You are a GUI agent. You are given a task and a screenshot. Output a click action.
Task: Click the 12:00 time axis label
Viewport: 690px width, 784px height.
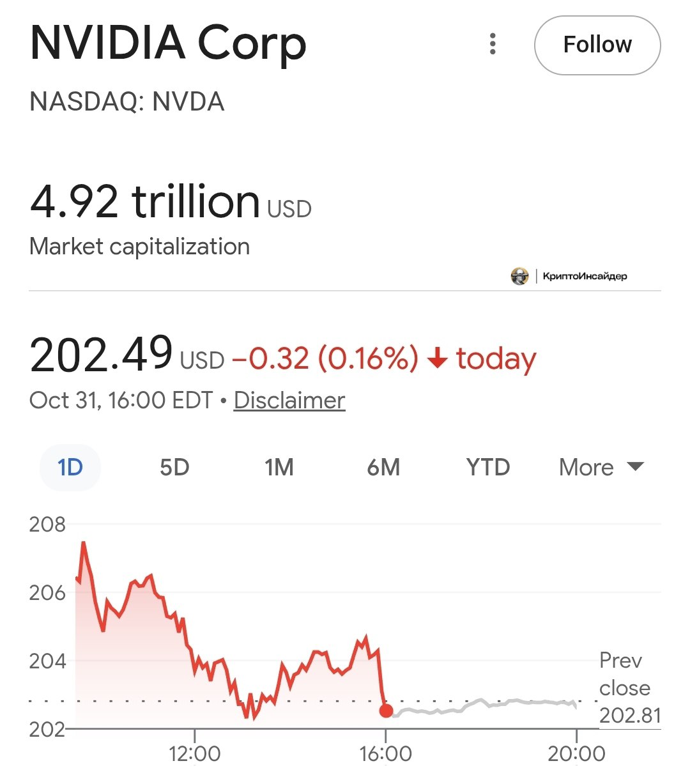[x=195, y=753]
